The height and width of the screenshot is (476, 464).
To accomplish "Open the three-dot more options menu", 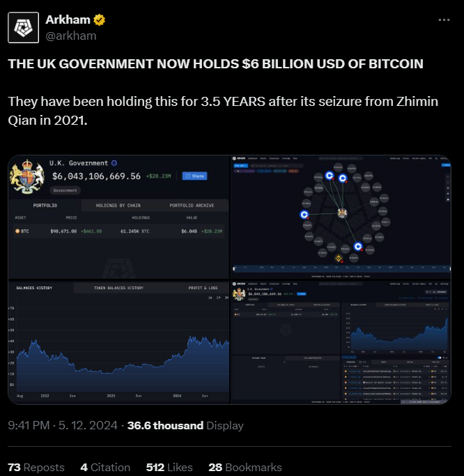I will [x=444, y=20].
